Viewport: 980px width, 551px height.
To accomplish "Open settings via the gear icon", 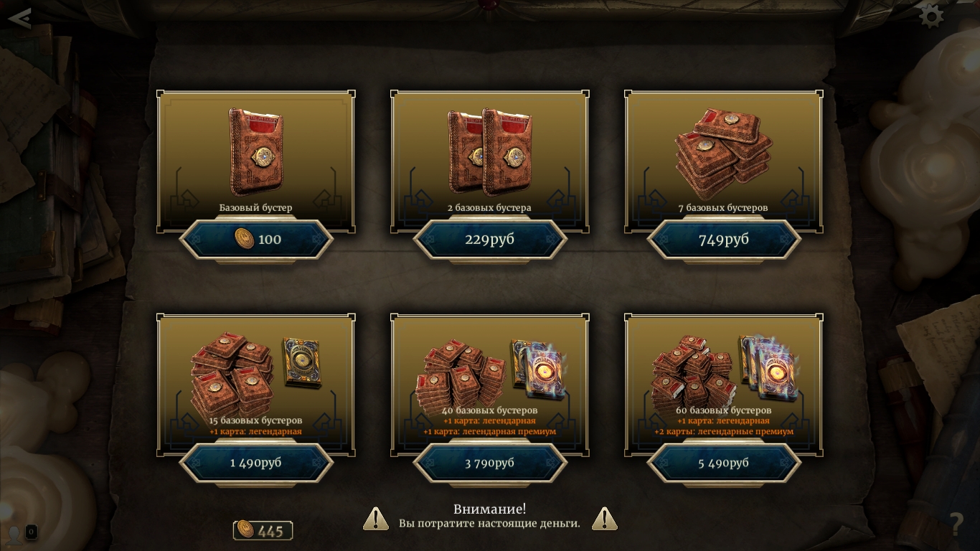I will 931,17.
